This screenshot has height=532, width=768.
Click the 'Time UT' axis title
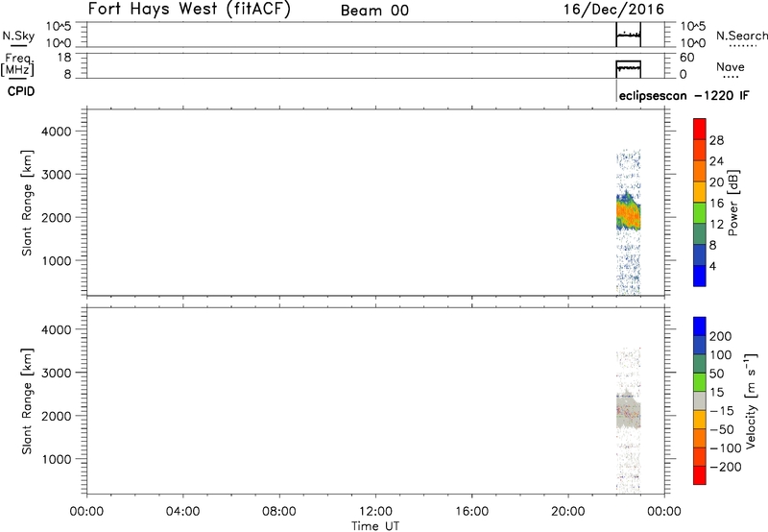point(375,526)
